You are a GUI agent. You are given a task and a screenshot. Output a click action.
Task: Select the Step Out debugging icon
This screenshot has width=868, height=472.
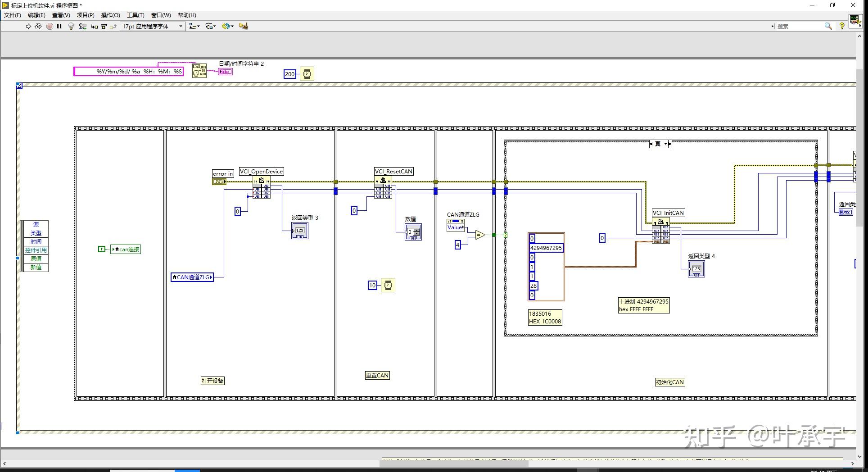(x=113, y=26)
